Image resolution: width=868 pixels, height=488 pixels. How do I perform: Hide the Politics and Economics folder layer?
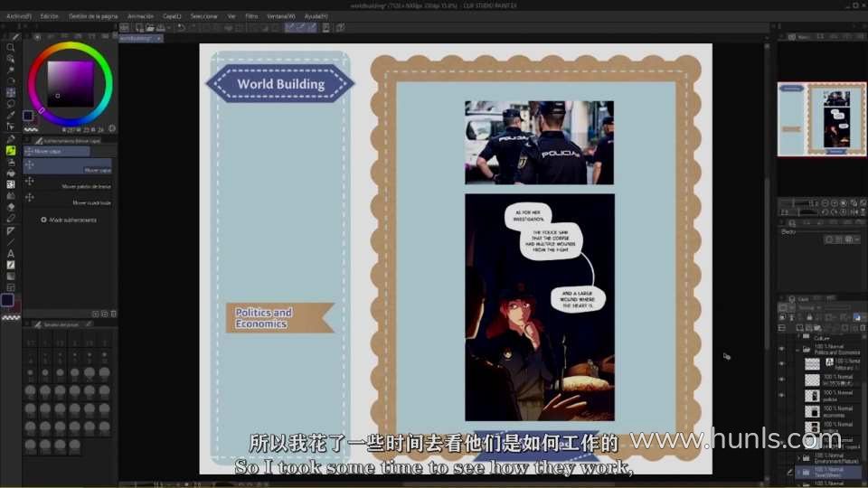coord(782,349)
